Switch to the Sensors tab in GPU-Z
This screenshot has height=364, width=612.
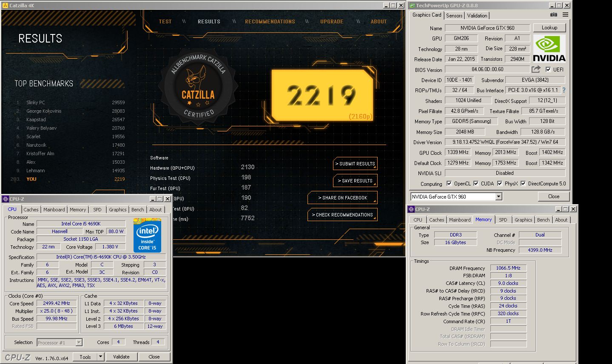[x=454, y=15]
